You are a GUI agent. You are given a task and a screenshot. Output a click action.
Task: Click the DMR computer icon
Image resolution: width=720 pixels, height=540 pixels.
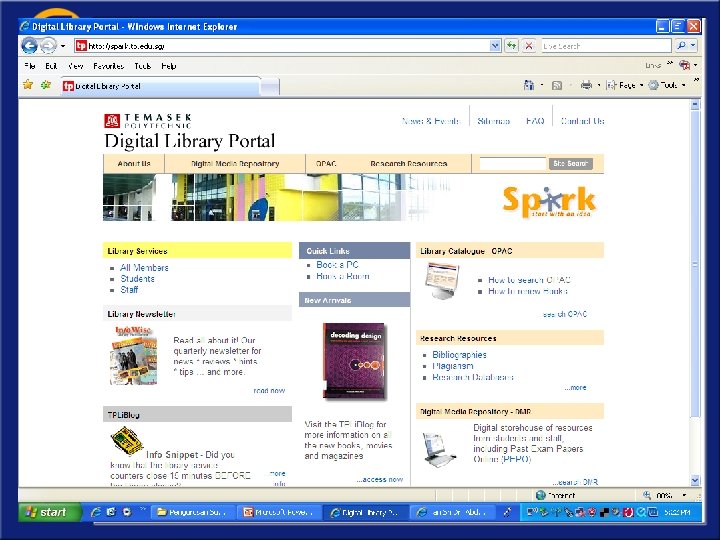coord(439,450)
